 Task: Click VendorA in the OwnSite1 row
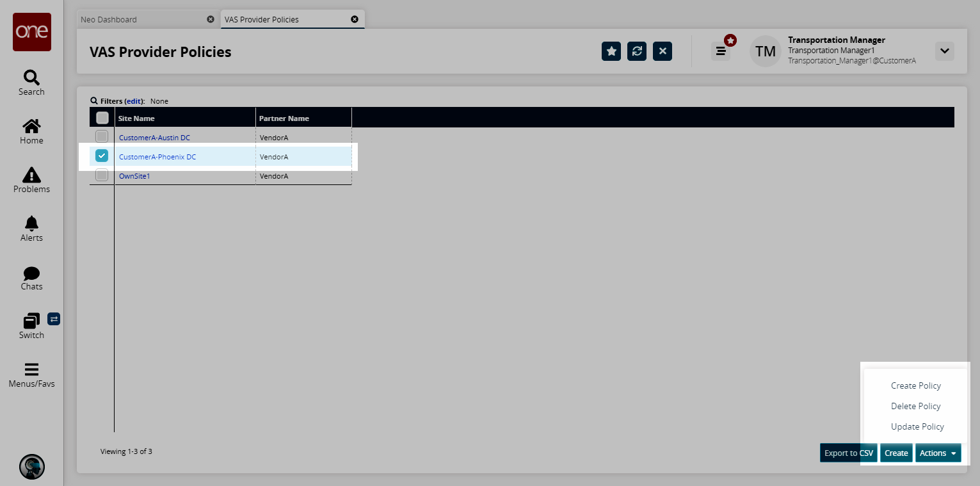[x=274, y=176]
